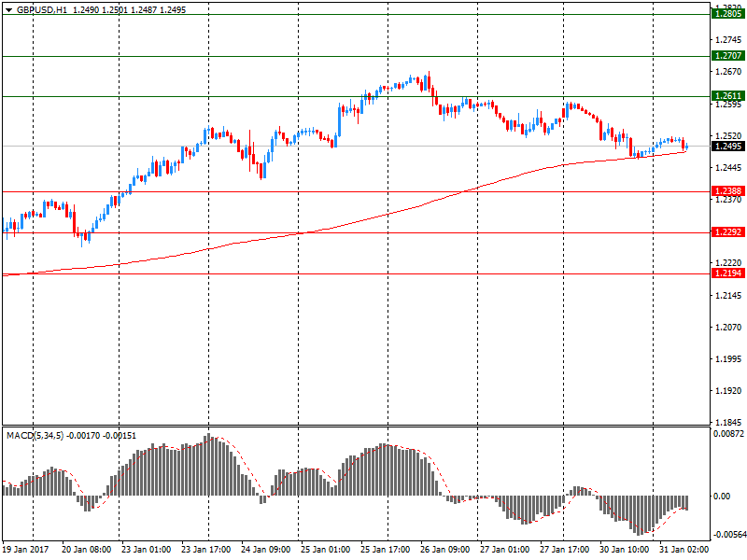Click the 19 Jan 2017 date label
Screen dimensions: 747x560
tap(26, 549)
